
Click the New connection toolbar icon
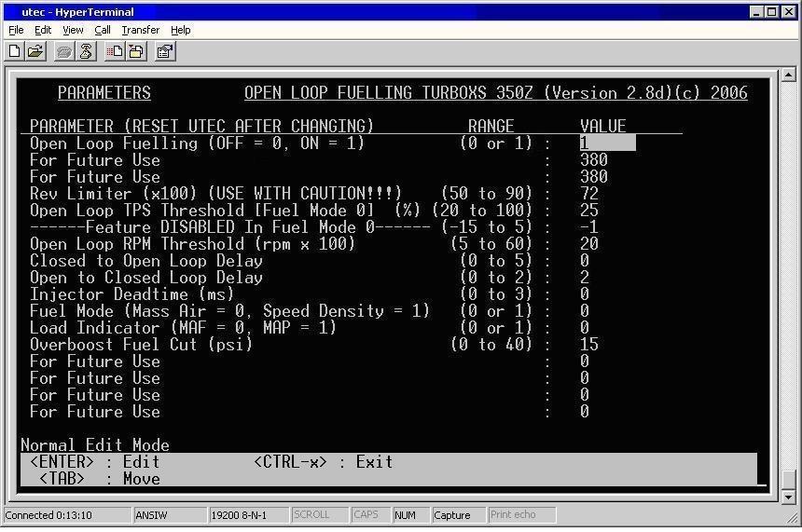point(15,51)
